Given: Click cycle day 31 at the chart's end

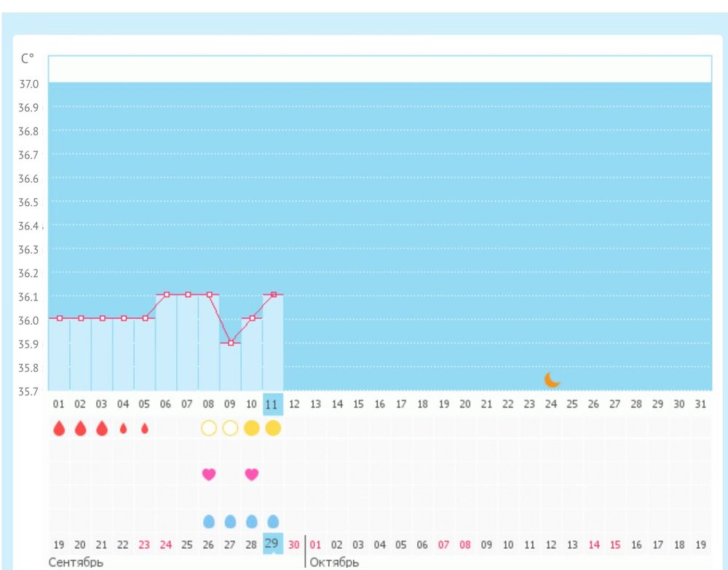Looking at the screenshot, I should [701, 404].
